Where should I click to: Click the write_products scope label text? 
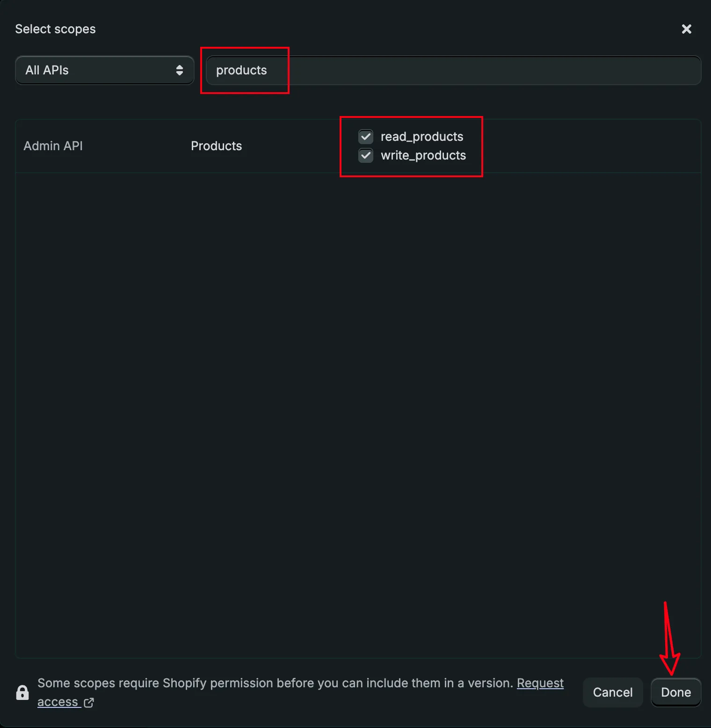[x=423, y=155]
